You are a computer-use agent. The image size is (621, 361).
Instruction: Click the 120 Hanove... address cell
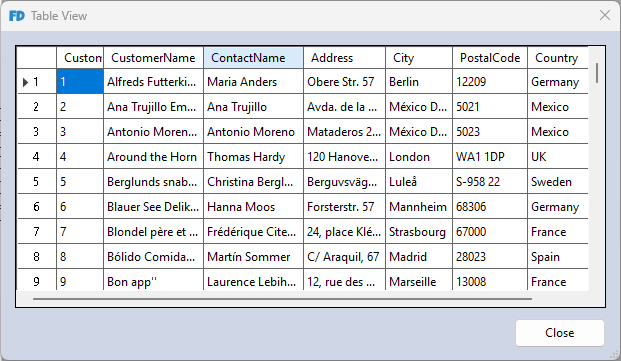(345, 157)
